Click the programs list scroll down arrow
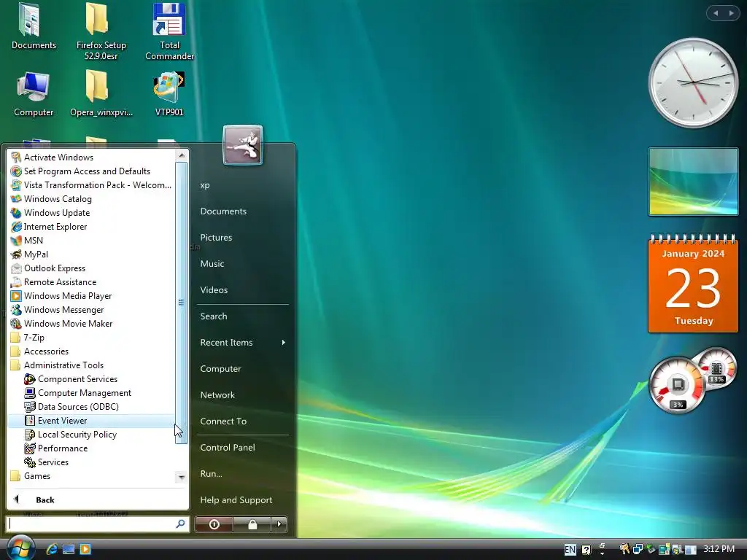This screenshot has width=747, height=560. click(x=181, y=477)
